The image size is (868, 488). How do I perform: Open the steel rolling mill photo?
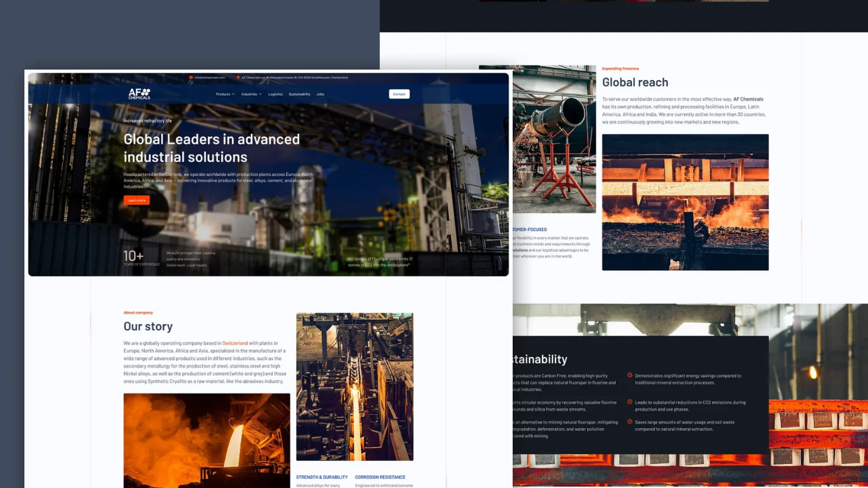354,386
